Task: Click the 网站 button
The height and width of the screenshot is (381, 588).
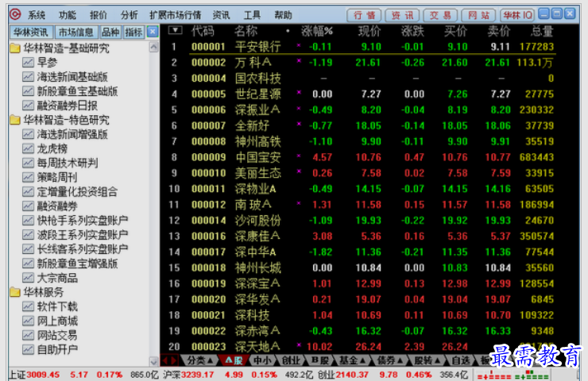Action: (x=479, y=15)
